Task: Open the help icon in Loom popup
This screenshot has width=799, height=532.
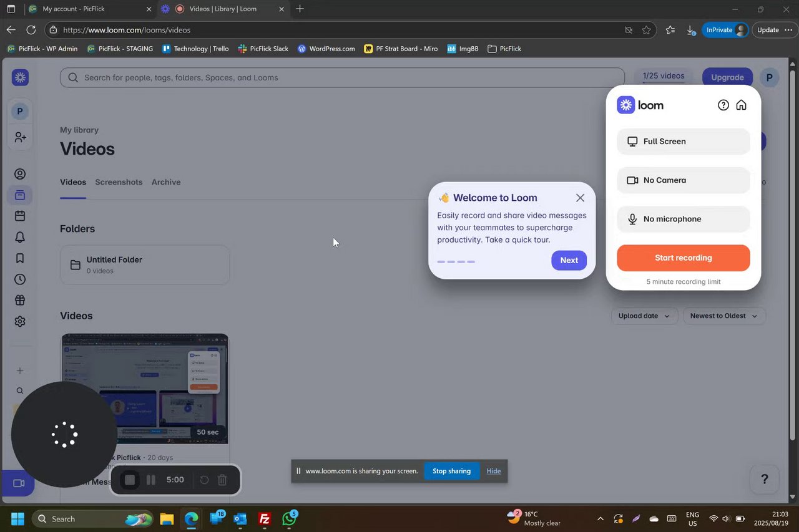Action: [723, 105]
